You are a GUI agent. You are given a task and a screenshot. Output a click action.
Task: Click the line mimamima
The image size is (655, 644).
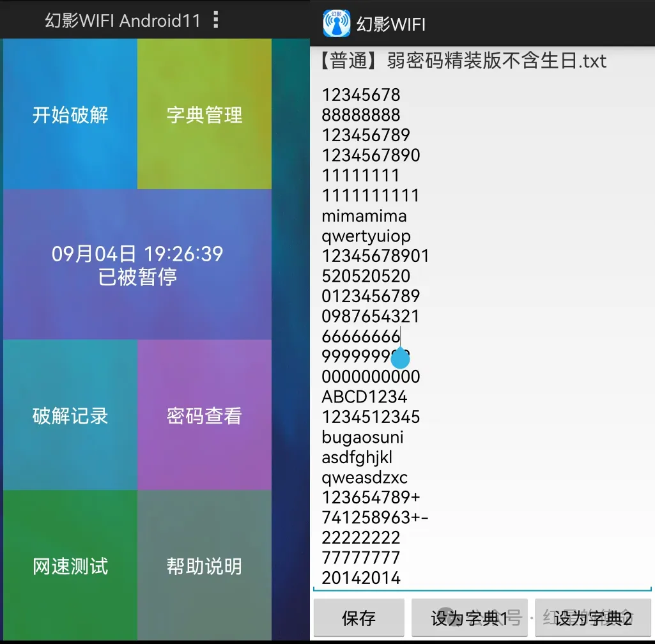(x=364, y=215)
